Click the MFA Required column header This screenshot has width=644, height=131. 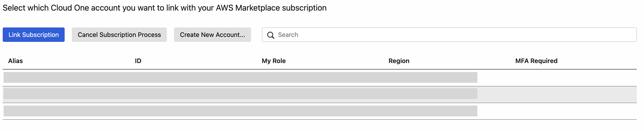coord(536,61)
